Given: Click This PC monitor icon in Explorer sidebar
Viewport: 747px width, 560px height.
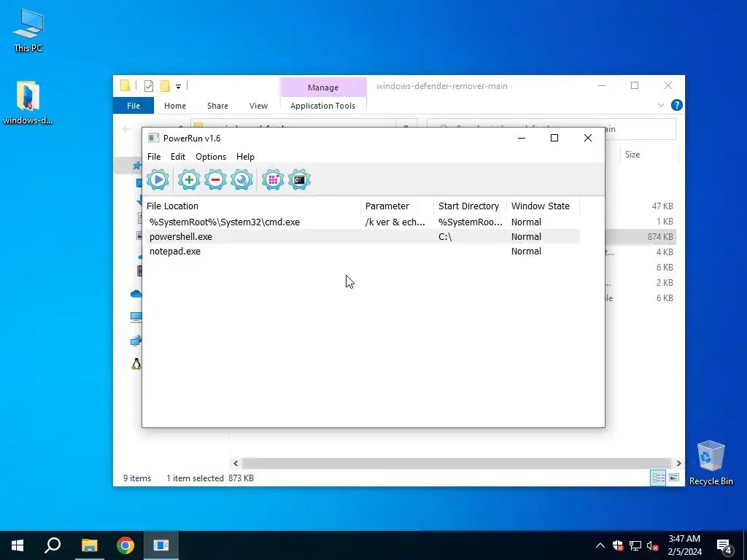Looking at the screenshot, I should tap(136, 317).
